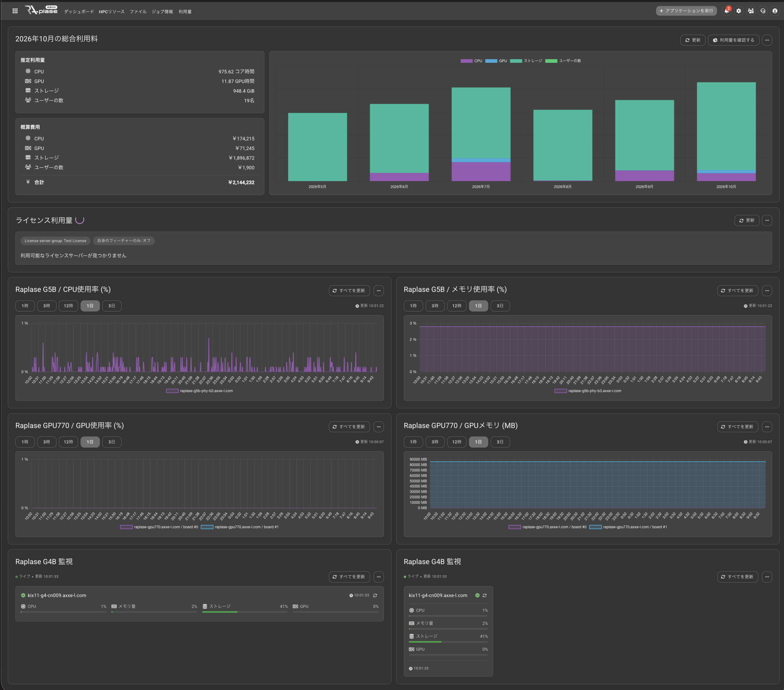
Task: Click License server group: Test License chip
Action: coord(56,240)
